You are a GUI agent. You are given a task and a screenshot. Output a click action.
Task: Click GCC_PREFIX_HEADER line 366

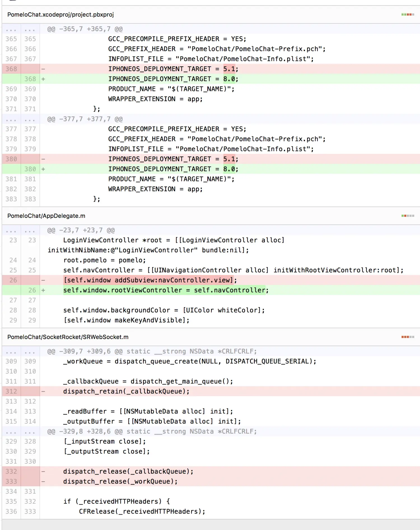211,49
